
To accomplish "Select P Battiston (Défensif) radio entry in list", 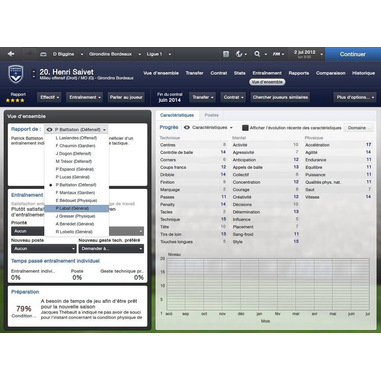I will [x=76, y=185].
